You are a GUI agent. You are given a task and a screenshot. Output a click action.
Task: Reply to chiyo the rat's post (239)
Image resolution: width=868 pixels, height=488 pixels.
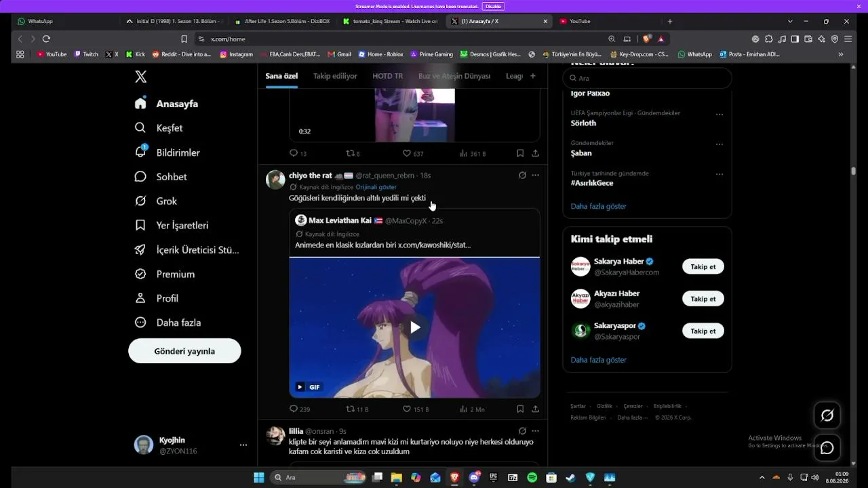click(x=300, y=409)
